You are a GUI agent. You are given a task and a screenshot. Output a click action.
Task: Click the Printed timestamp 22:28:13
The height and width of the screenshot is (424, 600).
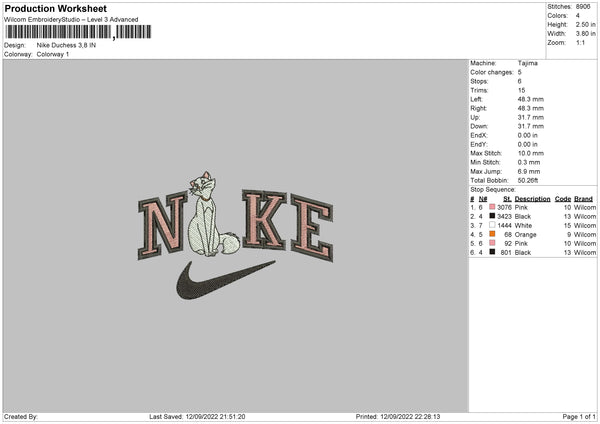(x=410, y=417)
